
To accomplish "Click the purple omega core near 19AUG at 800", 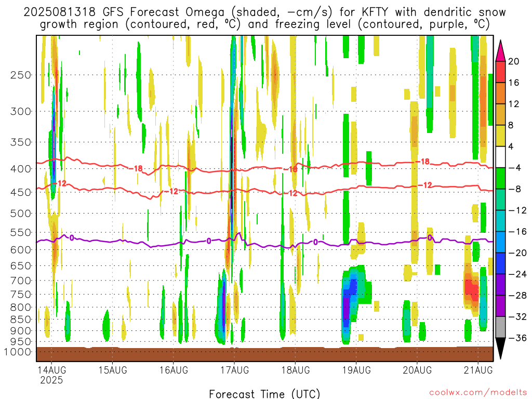I will [346, 309].
